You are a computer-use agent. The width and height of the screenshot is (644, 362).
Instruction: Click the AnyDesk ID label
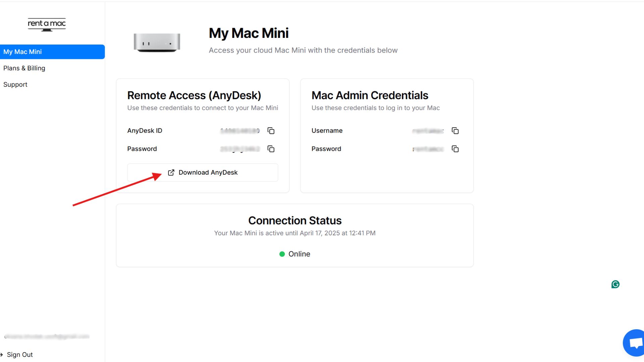145,131
